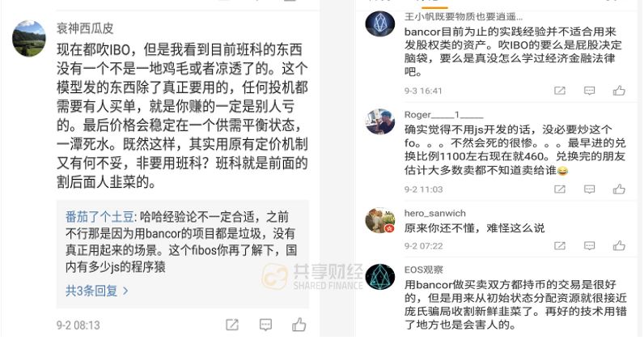This screenshot has height=340, width=644.
Task: View 衰神西瓜皮 landscape avatar
Action: coord(29,39)
